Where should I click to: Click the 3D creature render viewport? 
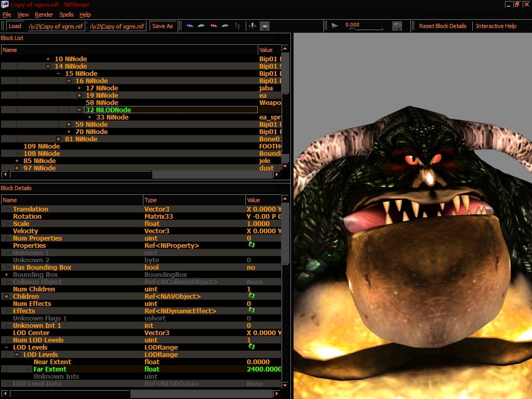tap(412, 216)
